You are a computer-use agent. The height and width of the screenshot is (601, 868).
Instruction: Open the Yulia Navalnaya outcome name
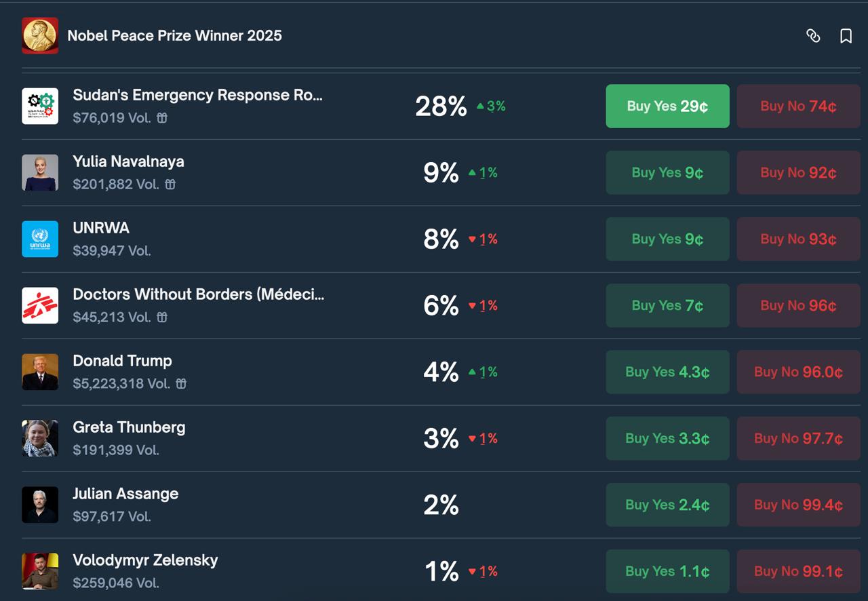pyautogui.click(x=128, y=161)
